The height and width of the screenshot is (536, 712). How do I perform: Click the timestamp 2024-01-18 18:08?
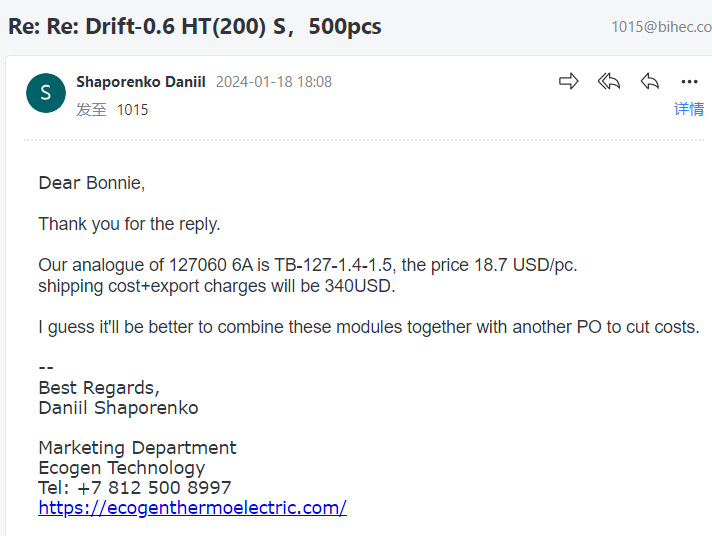[x=274, y=82]
